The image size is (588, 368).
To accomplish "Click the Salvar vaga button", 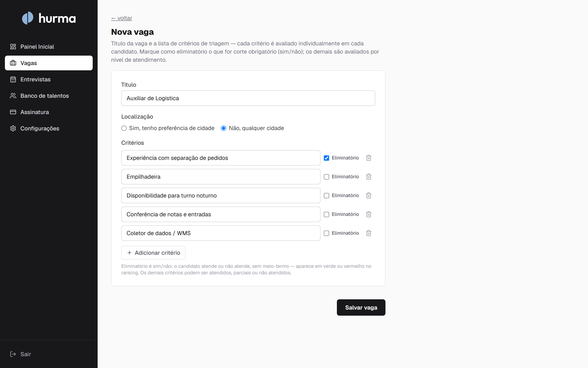I will tap(361, 307).
